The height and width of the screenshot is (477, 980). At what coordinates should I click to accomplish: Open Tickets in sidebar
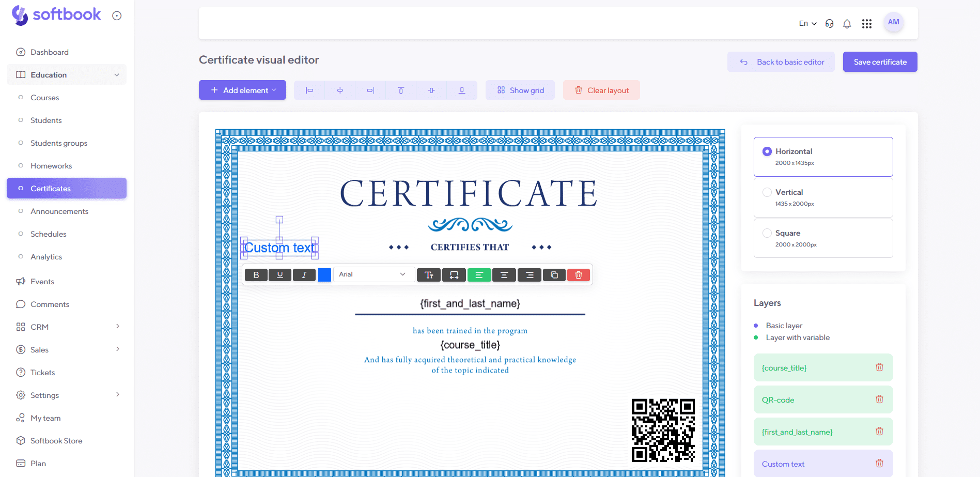tap(67, 373)
